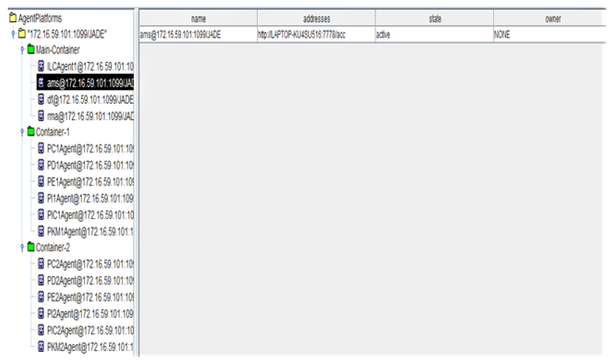Collapse the Main-Container tree node
The image size is (613, 364).
pos(22,49)
